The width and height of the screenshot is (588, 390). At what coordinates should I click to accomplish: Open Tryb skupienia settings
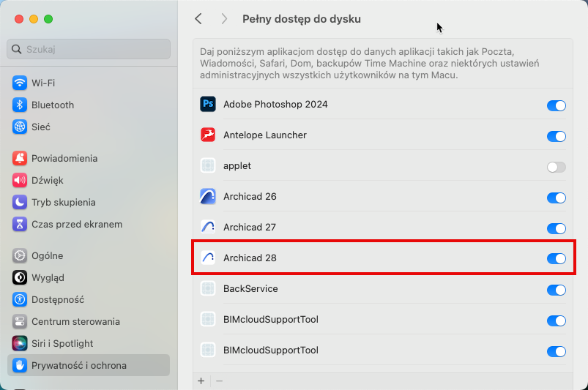point(89,202)
